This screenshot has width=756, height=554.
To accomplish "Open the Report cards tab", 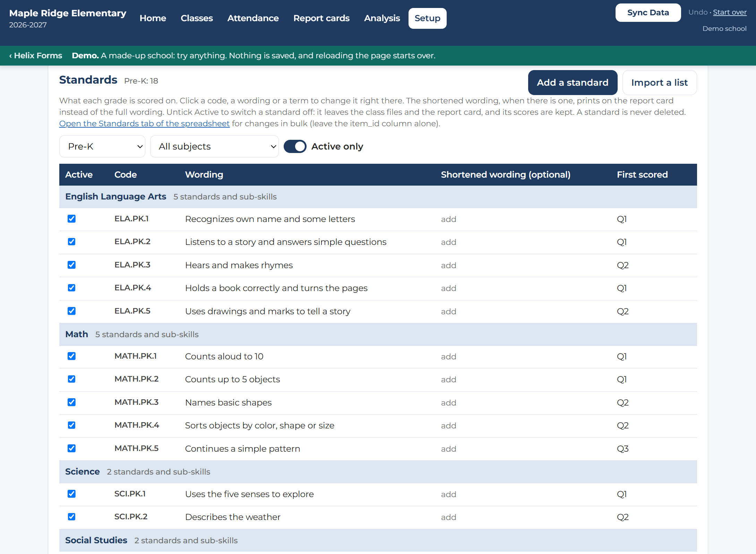I will coord(321,18).
